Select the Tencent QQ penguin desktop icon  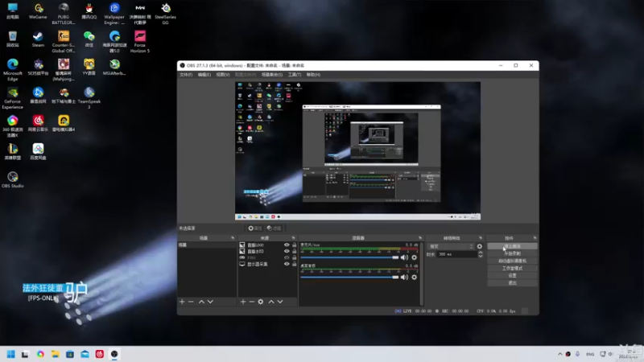[x=89, y=11]
